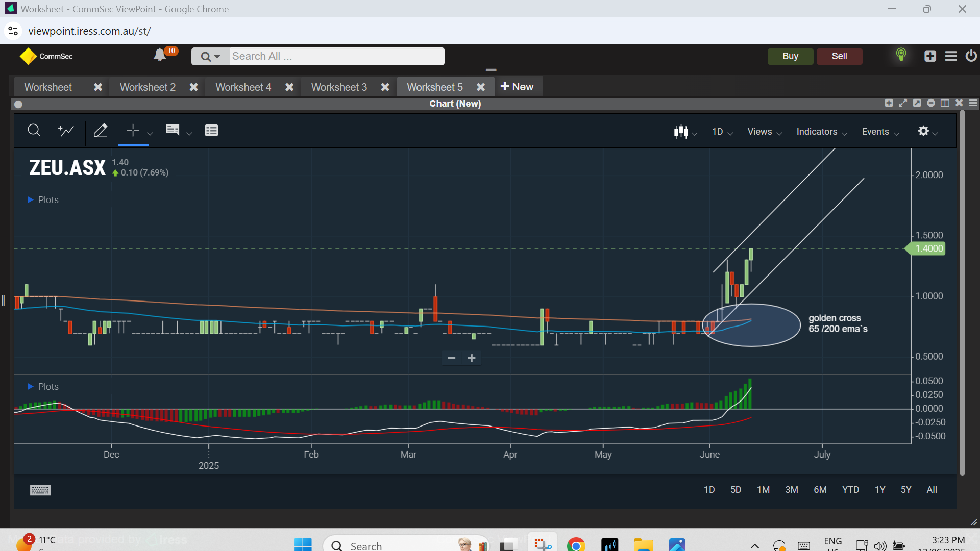Open the chart symbol search magnifier
Screen dimensions: 980x551
[34, 131]
